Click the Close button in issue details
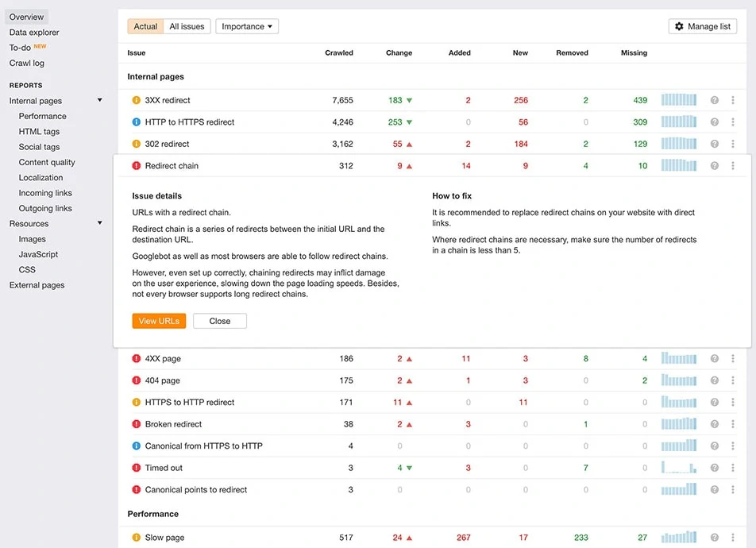Screen dimensions: 756x548 point(220,322)
